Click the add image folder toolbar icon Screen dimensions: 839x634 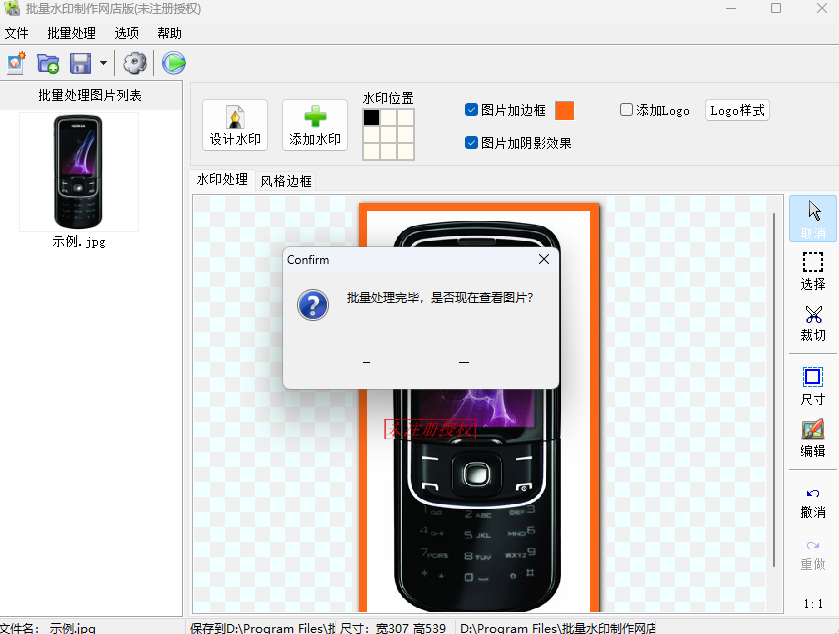point(48,63)
